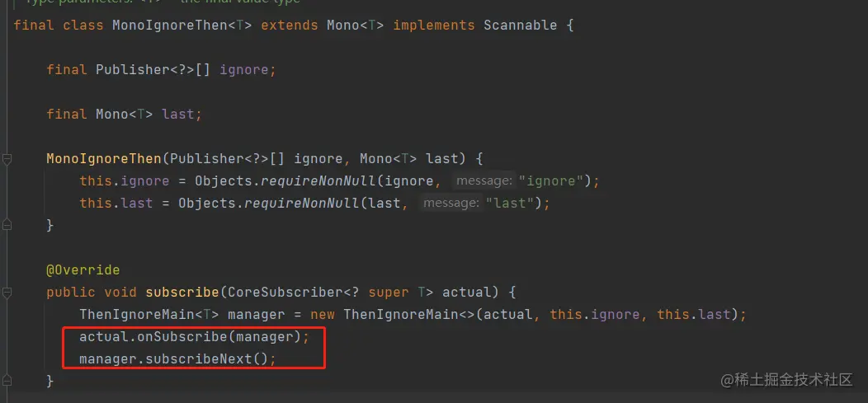Click fold end marker at constructor's closing brace
This screenshot has height=403, width=868.
coord(7,225)
